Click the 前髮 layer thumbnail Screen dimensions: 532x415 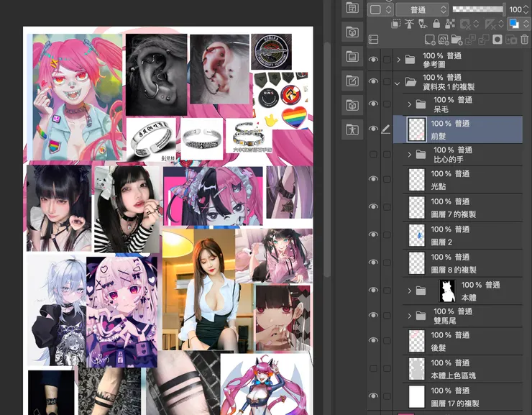pyautogui.click(x=416, y=129)
